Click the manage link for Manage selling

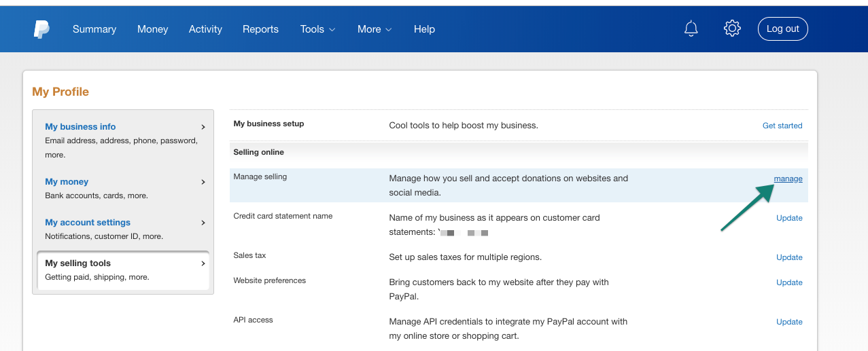[788, 179]
